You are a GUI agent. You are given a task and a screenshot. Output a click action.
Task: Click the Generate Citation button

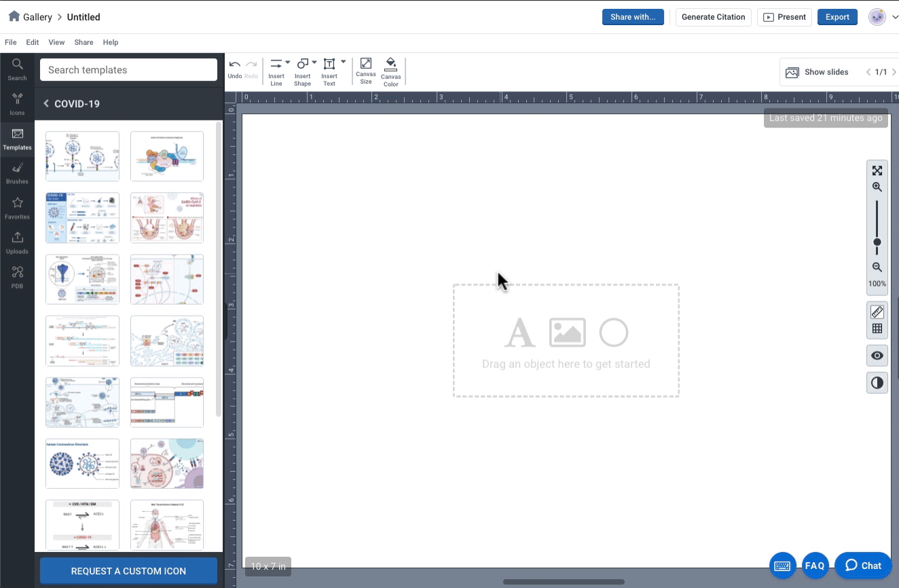pos(713,17)
